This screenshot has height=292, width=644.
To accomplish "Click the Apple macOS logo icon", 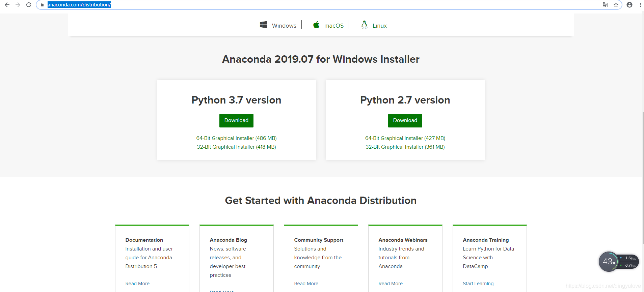I will (316, 25).
